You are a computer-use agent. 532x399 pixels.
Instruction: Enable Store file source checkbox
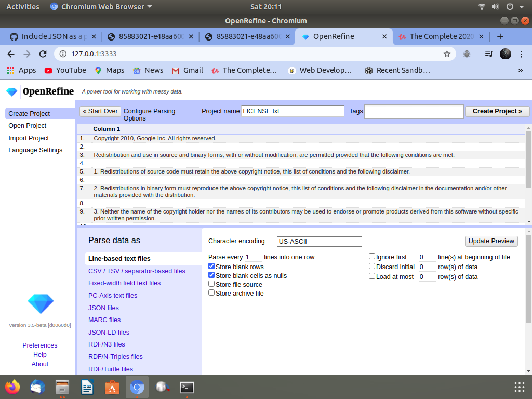tap(211, 284)
